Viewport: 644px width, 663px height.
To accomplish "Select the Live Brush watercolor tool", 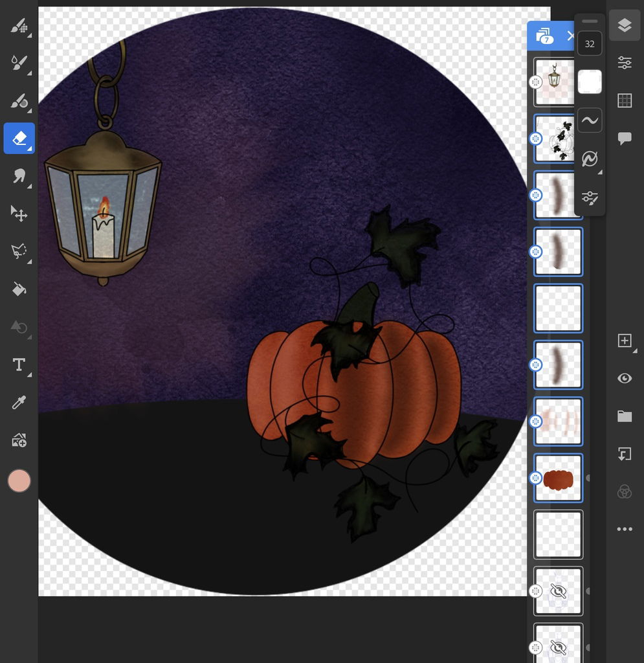I will [19, 63].
